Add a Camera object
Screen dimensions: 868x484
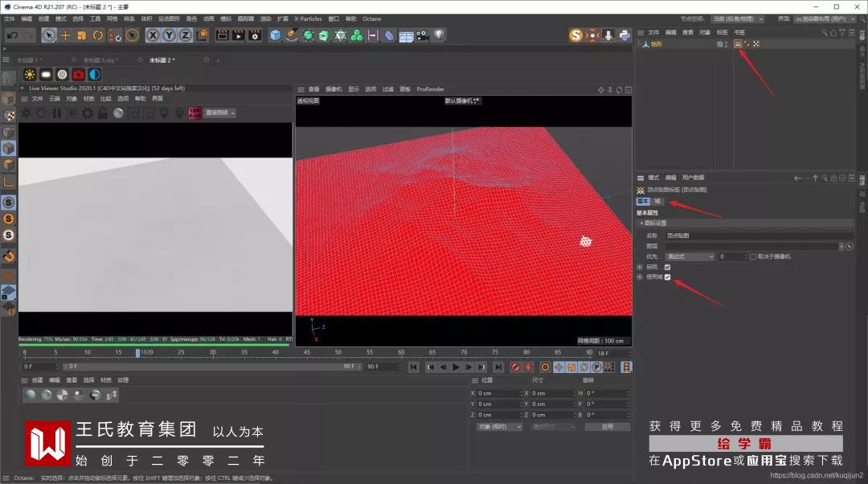click(x=423, y=35)
